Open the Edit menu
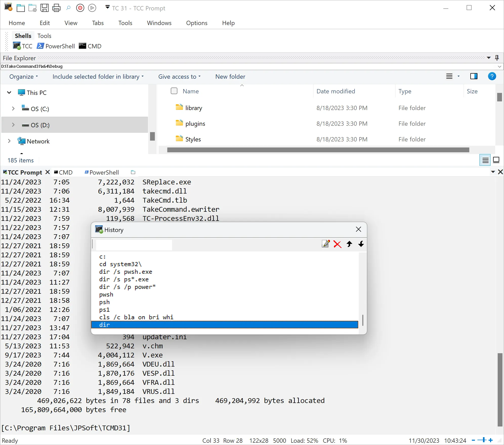The width and height of the screenshot is (504, 445). (45, 23)
